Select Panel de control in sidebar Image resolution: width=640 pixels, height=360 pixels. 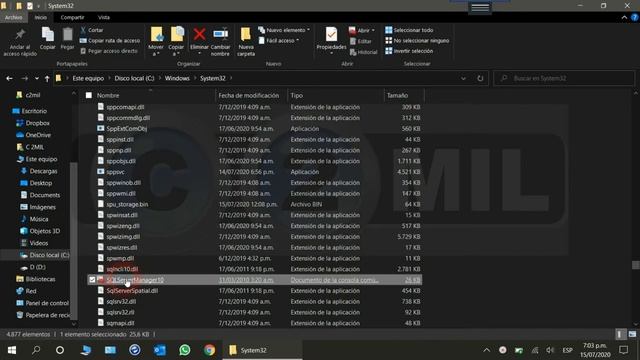point(42,303)
